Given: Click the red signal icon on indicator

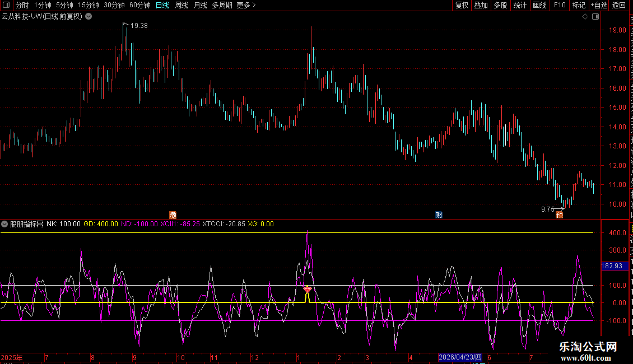Looking at the screenshot, I should click(308, 290).
